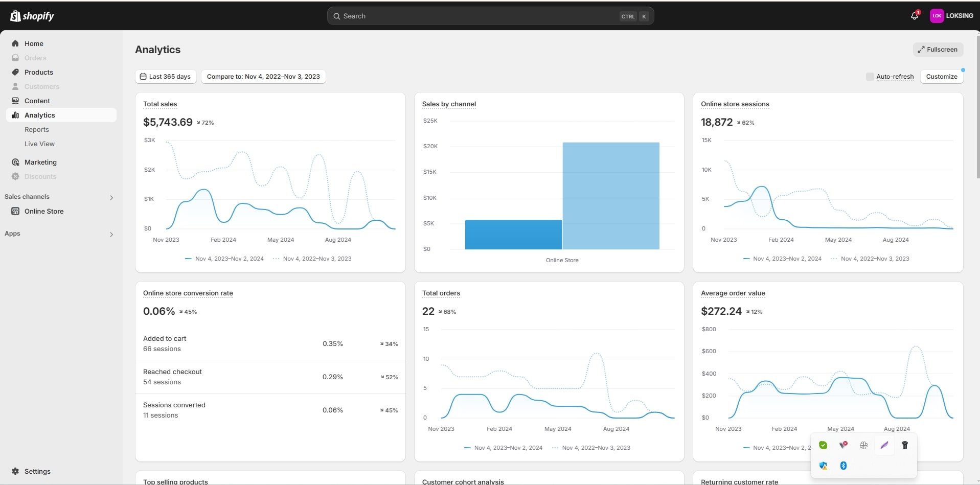Expand the Apps section chevron
Image resolution: width=980 pixels, height=485 pixels.
111,234
